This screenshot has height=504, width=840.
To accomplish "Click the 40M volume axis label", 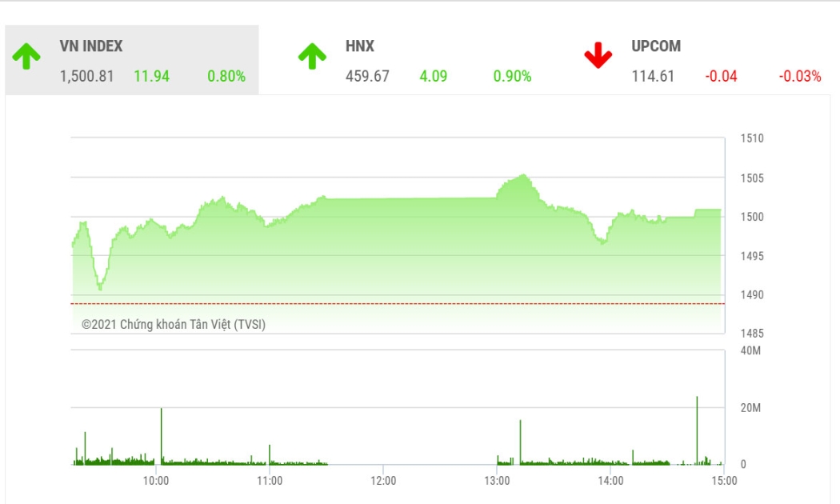I will (750, 350).
